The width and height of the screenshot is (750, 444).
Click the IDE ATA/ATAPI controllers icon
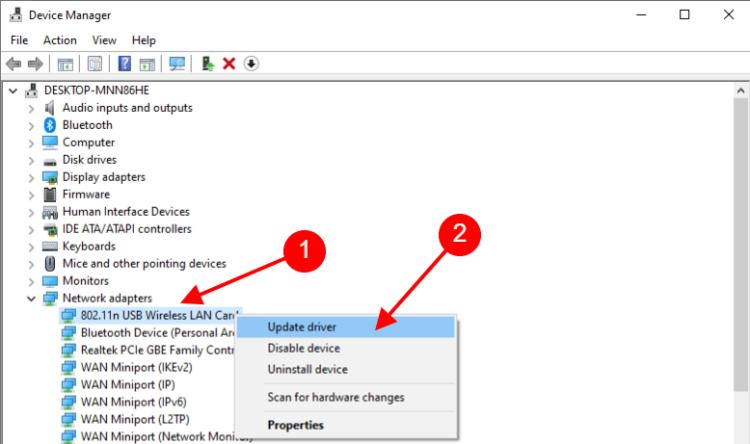[x=50, y=229]
